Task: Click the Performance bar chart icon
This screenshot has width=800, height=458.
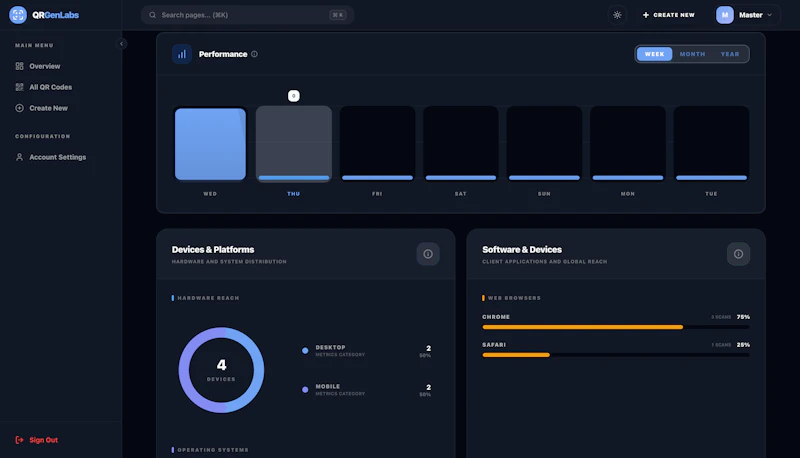Action: [182, 54]
